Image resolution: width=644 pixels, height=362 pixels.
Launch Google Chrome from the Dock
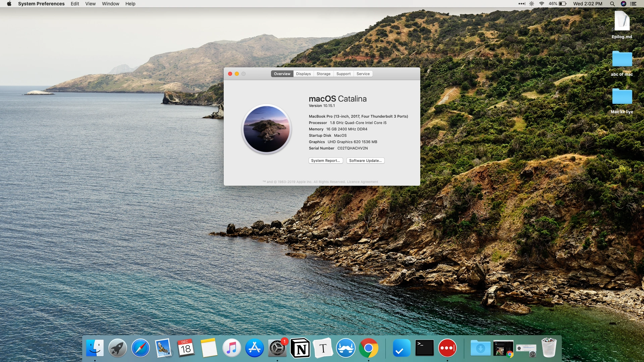pos(368,348)
